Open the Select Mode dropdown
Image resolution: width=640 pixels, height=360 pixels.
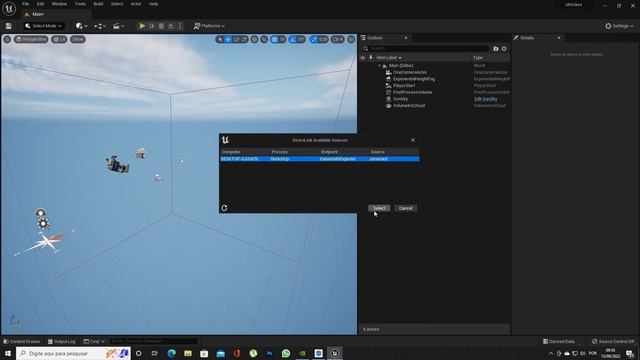pos(43,26)
